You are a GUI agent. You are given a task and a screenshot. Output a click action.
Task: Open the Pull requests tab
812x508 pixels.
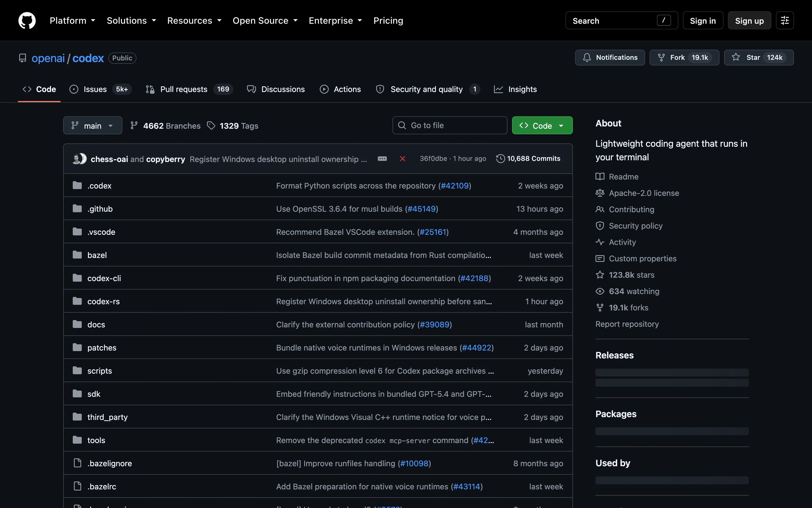(x=189, y=89)
